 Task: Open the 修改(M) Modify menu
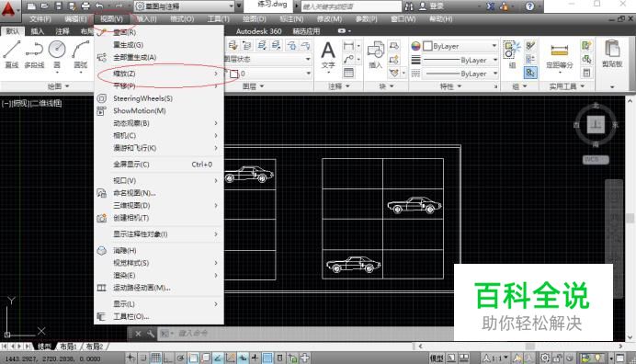point(329,19)
